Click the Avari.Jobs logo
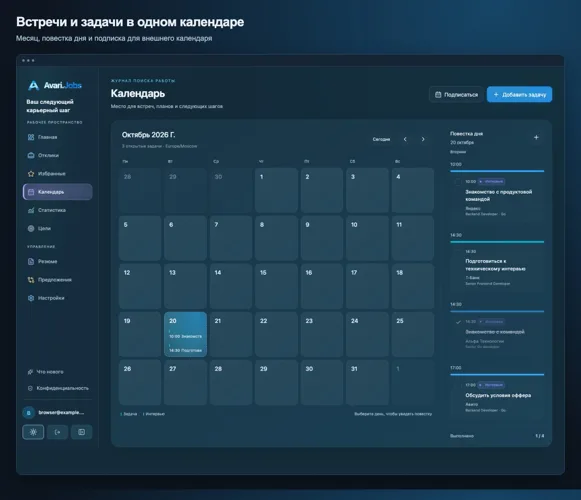The height and width of the screenshot is (500, 581). pos(54,85)
